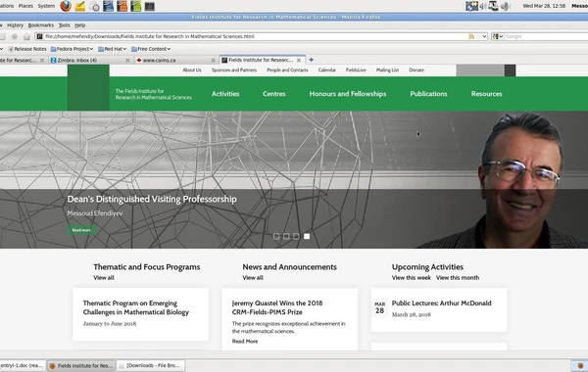Viewport: 588px width, 372px height.
Task: Select the third carousel slide indicator
Action: (297, 236)
